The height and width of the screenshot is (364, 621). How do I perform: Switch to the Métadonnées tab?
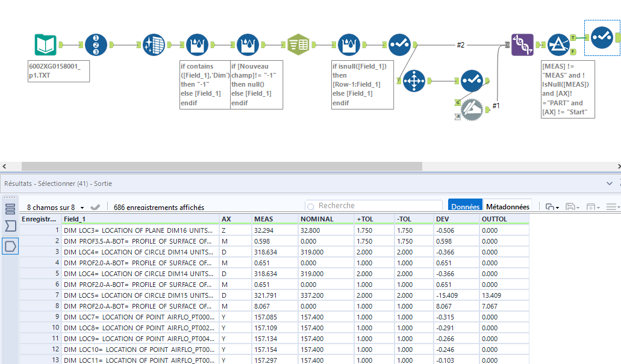507,206
